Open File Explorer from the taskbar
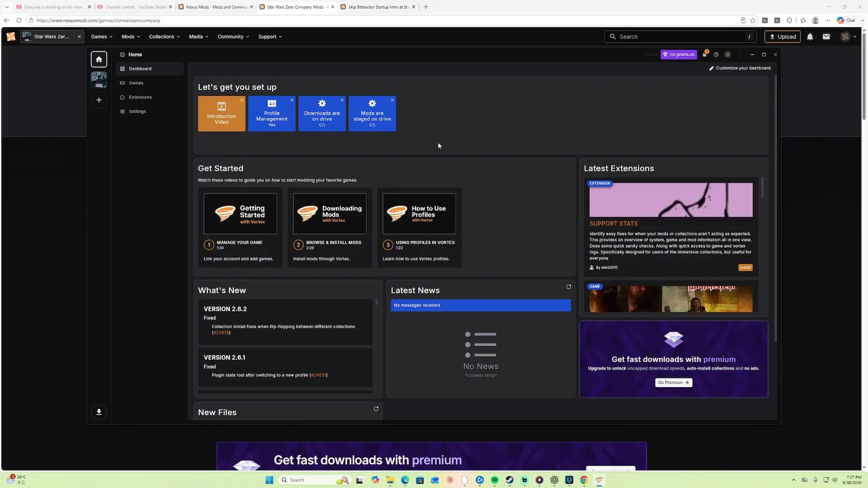The image size is (868, 488). coord(390,480)
